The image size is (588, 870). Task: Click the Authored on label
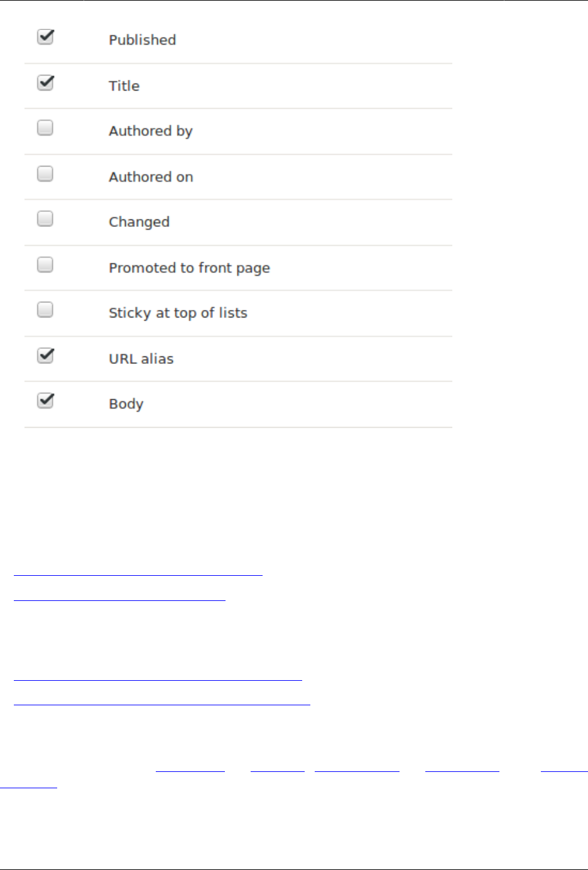click(x=151, y=177)
